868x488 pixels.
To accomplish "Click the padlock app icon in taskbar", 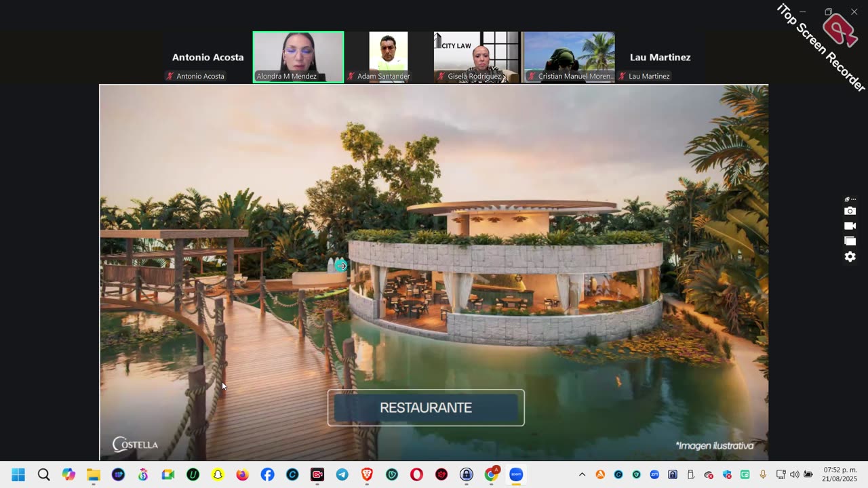I will point(467,474).
